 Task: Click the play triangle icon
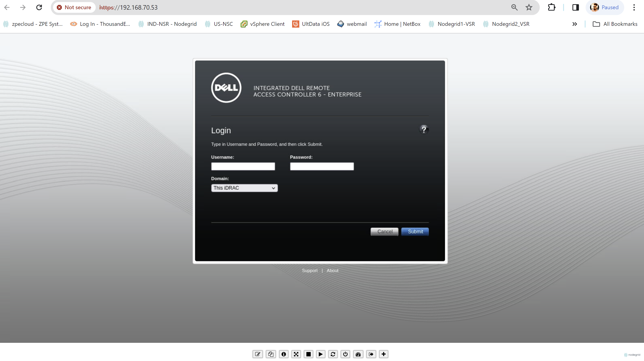[320, 354]
